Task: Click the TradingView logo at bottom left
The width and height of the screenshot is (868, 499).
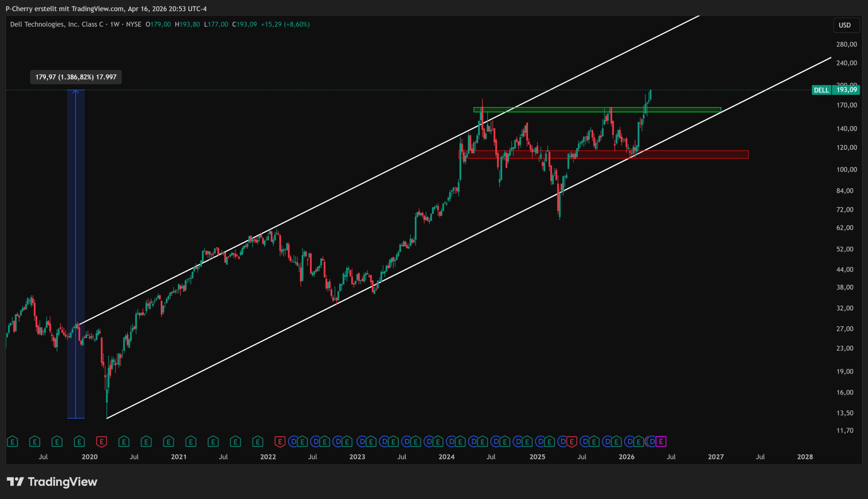Action: click(52, 482)
